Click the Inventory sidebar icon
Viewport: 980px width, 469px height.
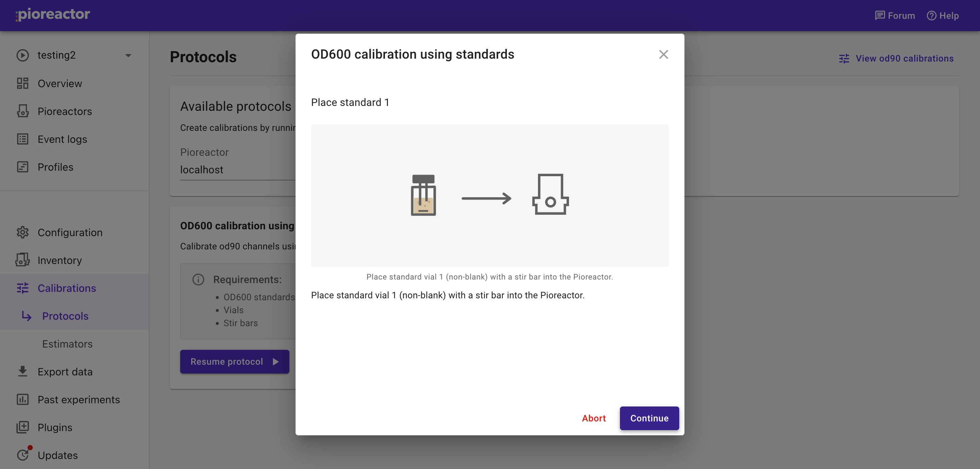pos(22,260)
